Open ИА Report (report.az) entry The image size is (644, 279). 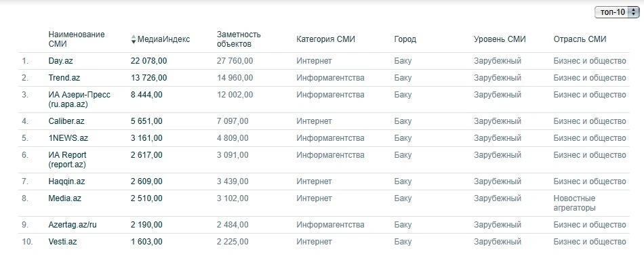[67, 160]
